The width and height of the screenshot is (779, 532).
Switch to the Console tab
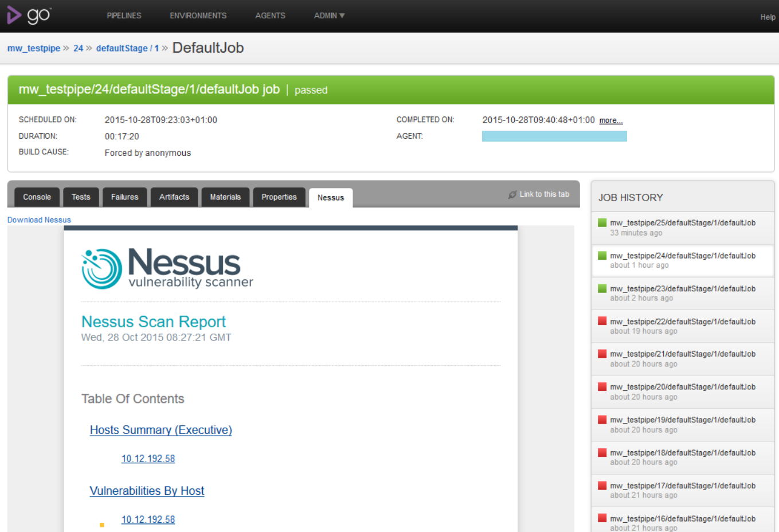pyautogui.click(x=37, y=197)
